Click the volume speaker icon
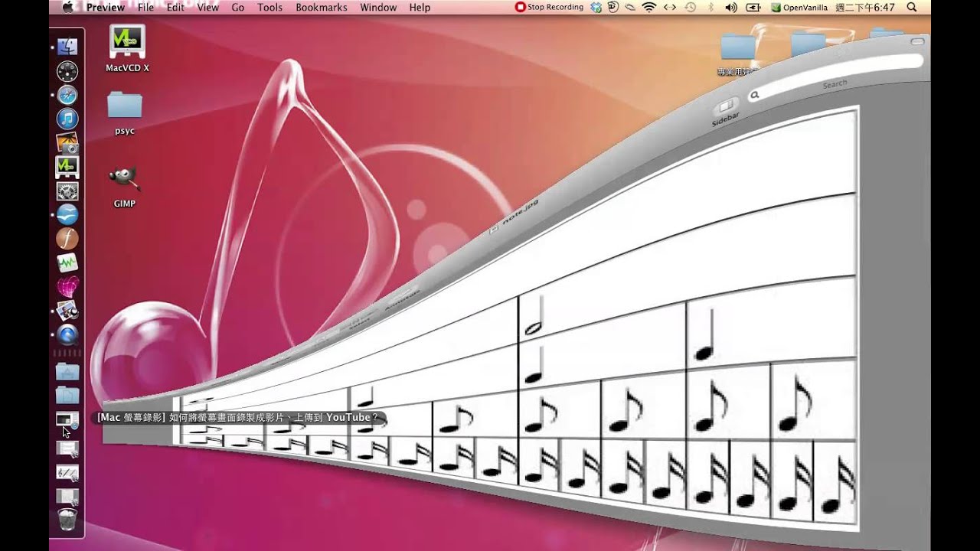Image resolution: width=980 pixels, height=551 pixels. 730,7
